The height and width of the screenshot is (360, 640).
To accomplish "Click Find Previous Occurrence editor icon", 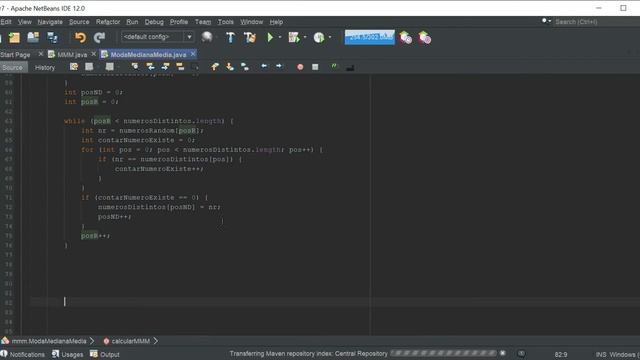I will coord(150,67).
